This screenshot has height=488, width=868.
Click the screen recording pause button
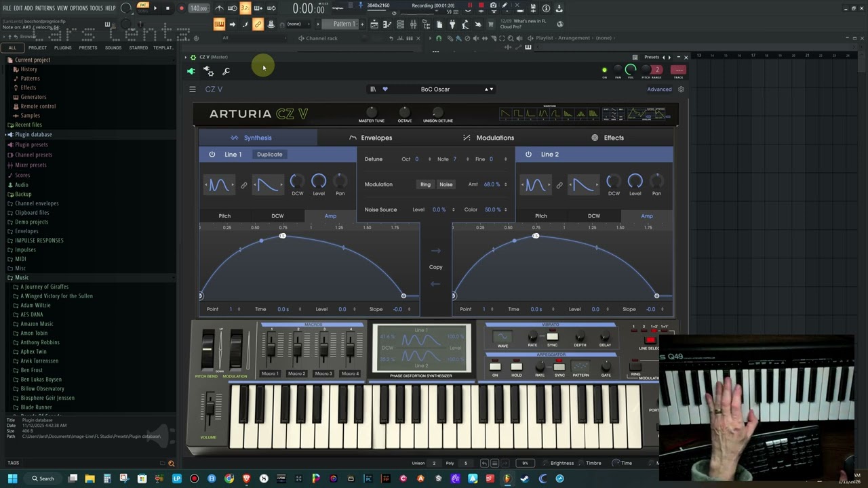click(470, 5)
